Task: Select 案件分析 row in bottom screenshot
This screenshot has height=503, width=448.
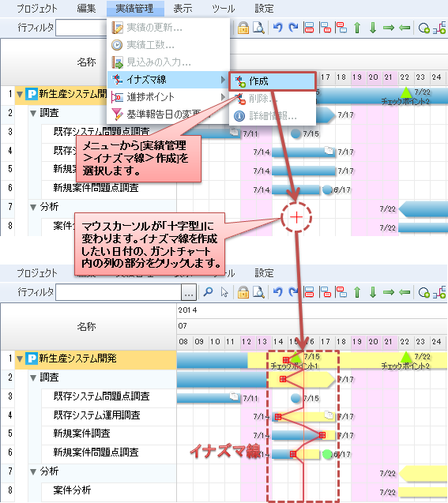Action: click(72, 490)
